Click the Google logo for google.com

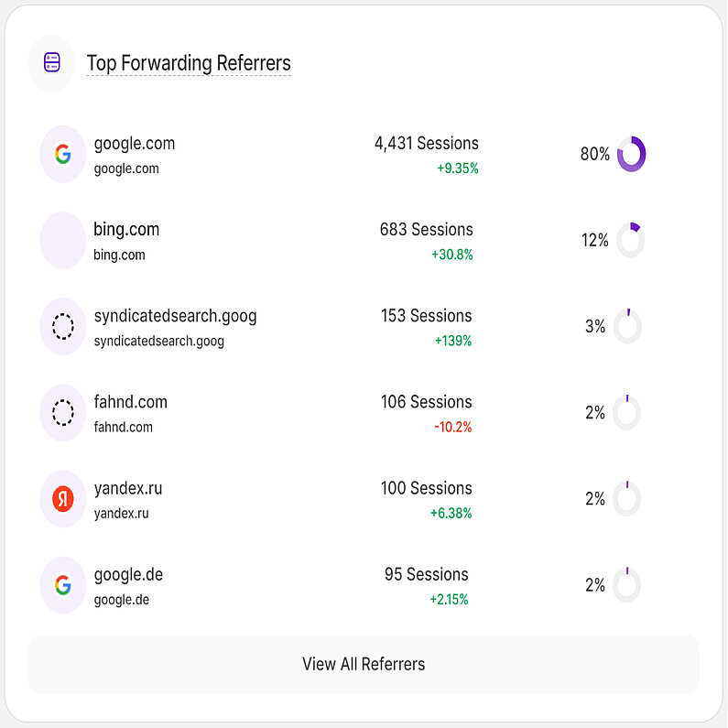(62, 154)
